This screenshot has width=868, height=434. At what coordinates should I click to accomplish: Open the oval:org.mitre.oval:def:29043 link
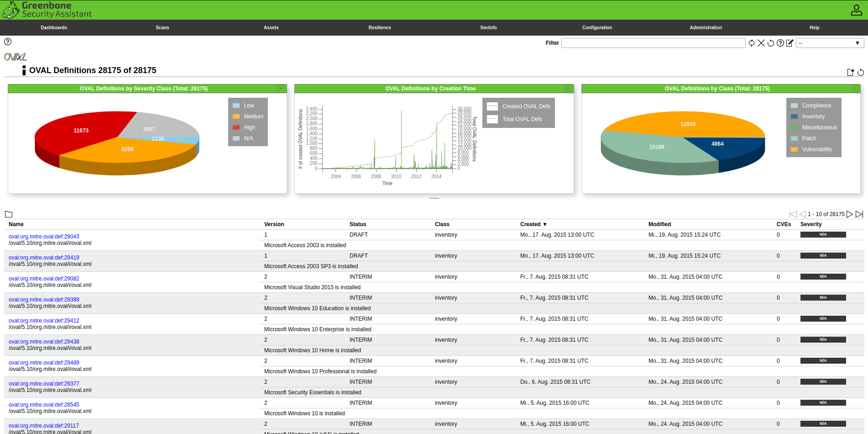click(x=44, y=237)
